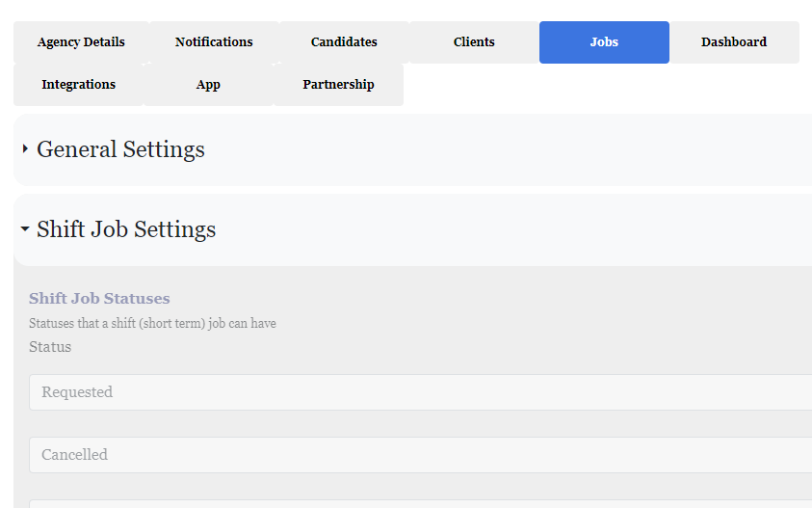Open the Dashboard tab

734,42
